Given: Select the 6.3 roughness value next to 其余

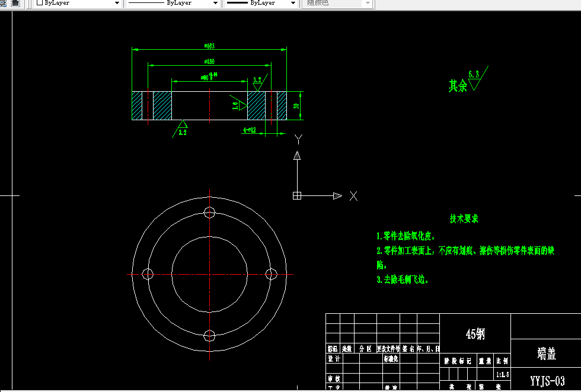Looking at the screenshot, I should (474, 74).
